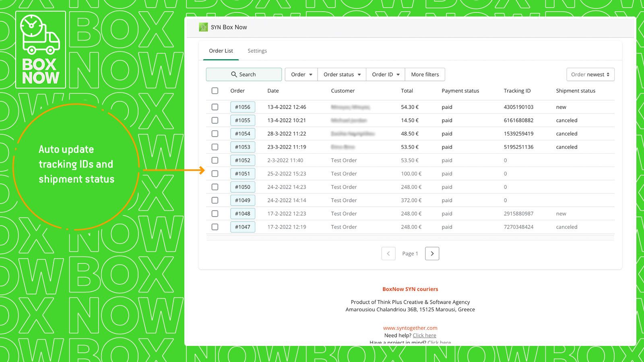This screenshot has height=362, width=644.
Task: Go to the next page arrow
Action: (x=432, y=253)
